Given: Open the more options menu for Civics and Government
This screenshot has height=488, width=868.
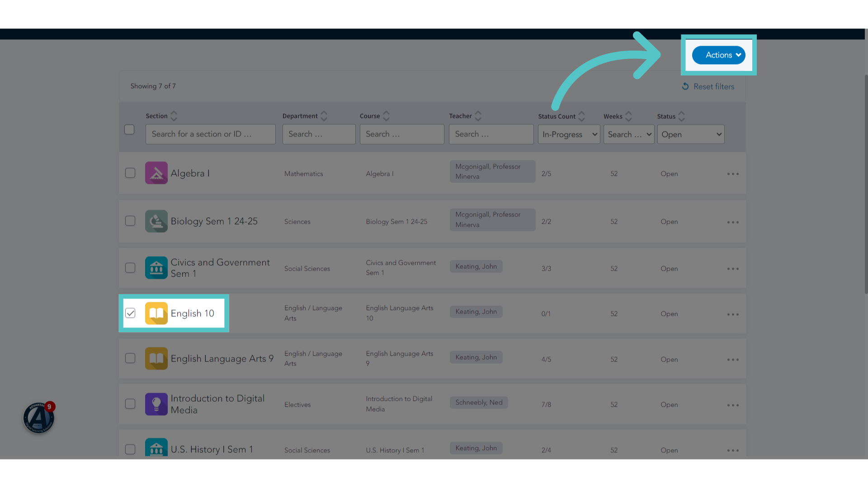Looking at the screenshot, I should click(733, 269).
